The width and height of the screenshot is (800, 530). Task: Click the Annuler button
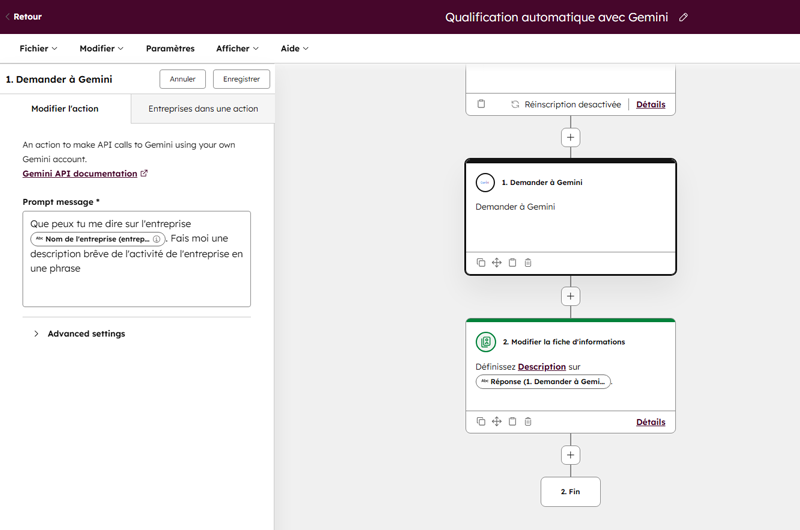(183, 79)
